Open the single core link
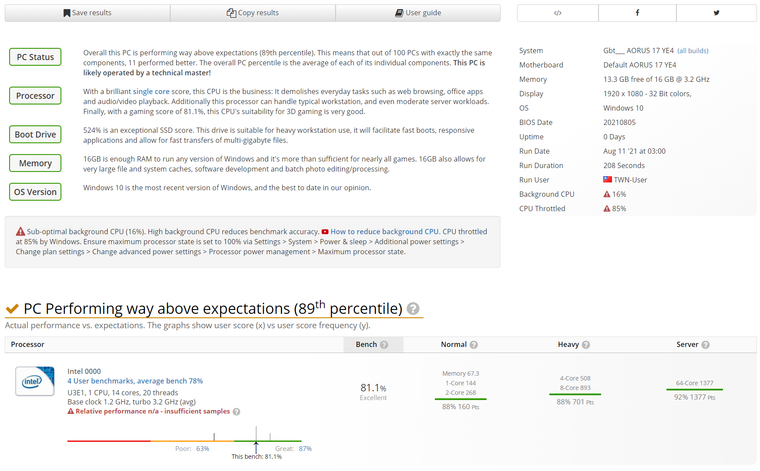760x471 pixels. click(151, 92)
